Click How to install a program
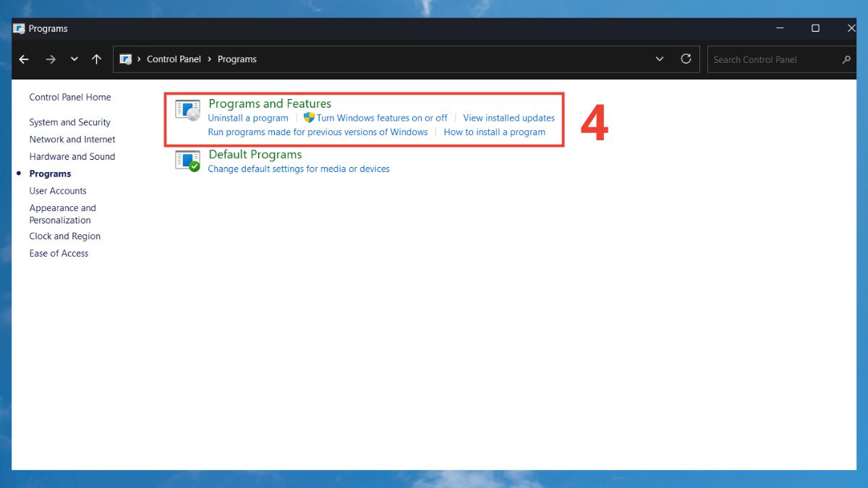The image size is (868, 488). coord(495,132)
